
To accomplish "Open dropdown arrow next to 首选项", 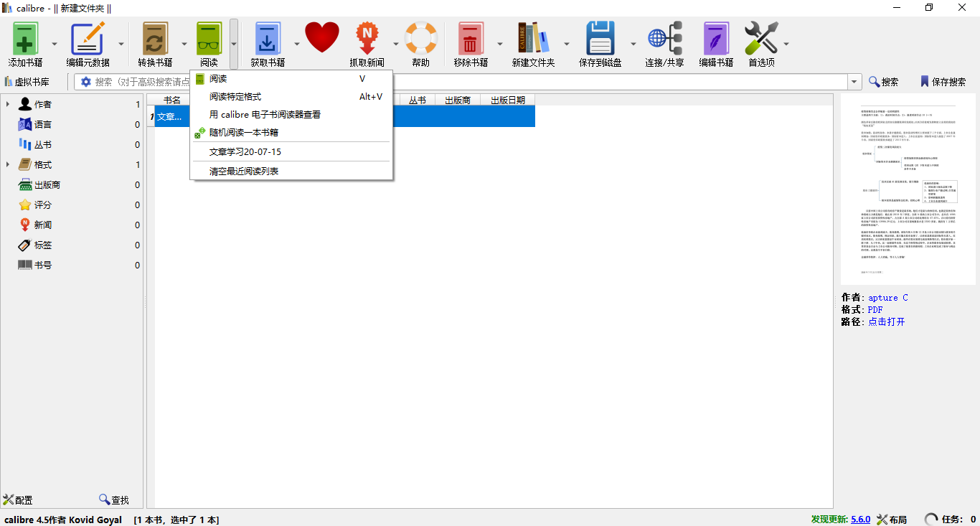I will coord(786,44).
